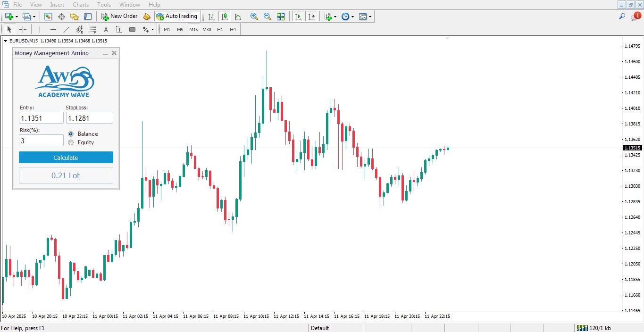Open the Help menu
The height and width of the screenshot is (332, 644).
(154, 5)
